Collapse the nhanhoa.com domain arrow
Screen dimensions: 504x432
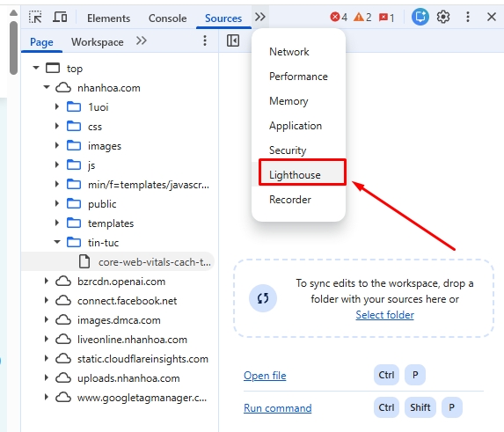(x=47, y=87)
